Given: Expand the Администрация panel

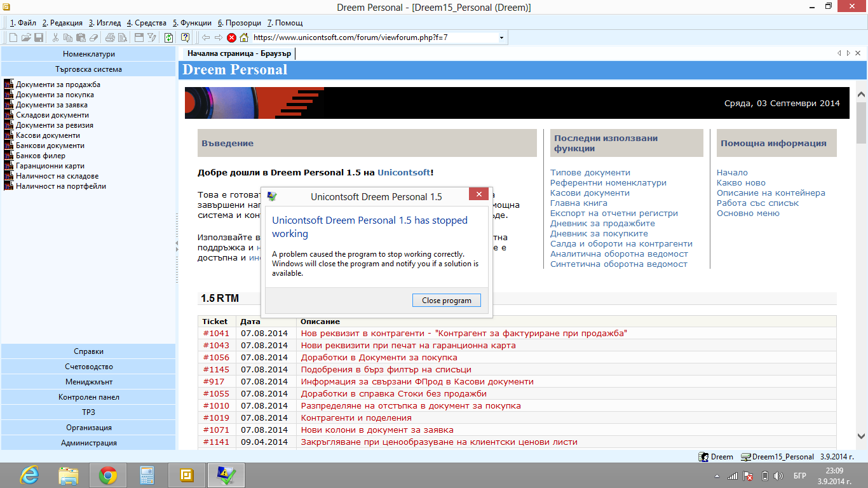Looking at the screenshot, I should (88, 443).
